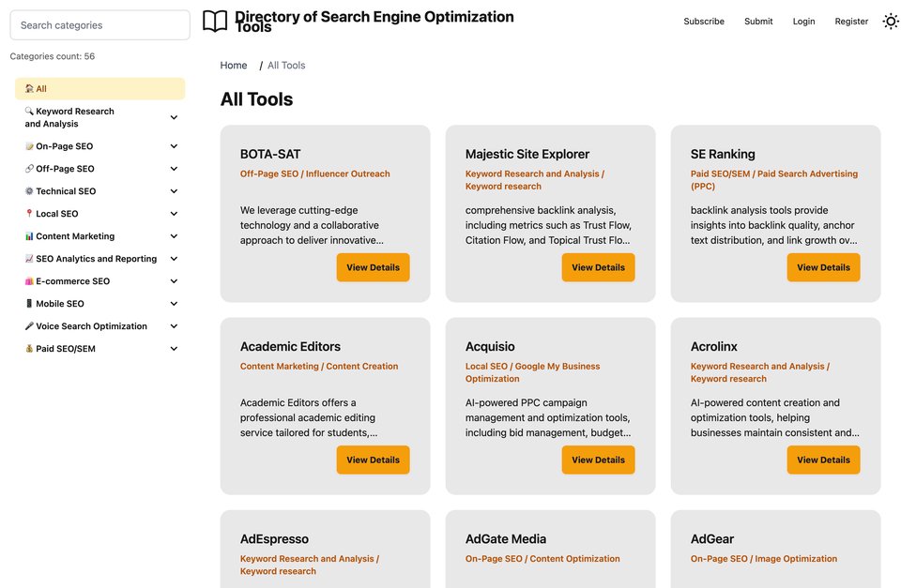
Task: Click View Details on the Acrolinx card
Action: (823, 460)
